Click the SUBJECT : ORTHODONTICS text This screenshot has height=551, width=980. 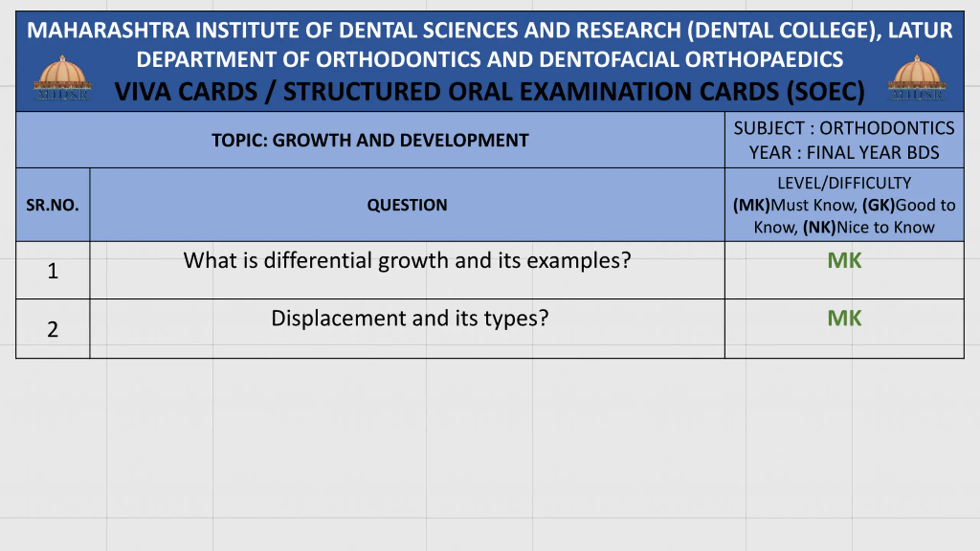point(844,128)
